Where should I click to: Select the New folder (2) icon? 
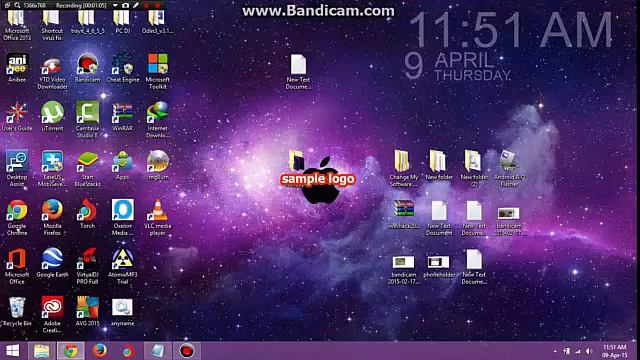(x=474, y=169)
